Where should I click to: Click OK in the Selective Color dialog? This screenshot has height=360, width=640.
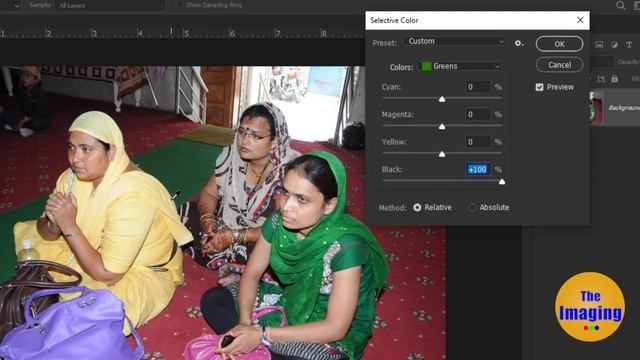(559, 44)
